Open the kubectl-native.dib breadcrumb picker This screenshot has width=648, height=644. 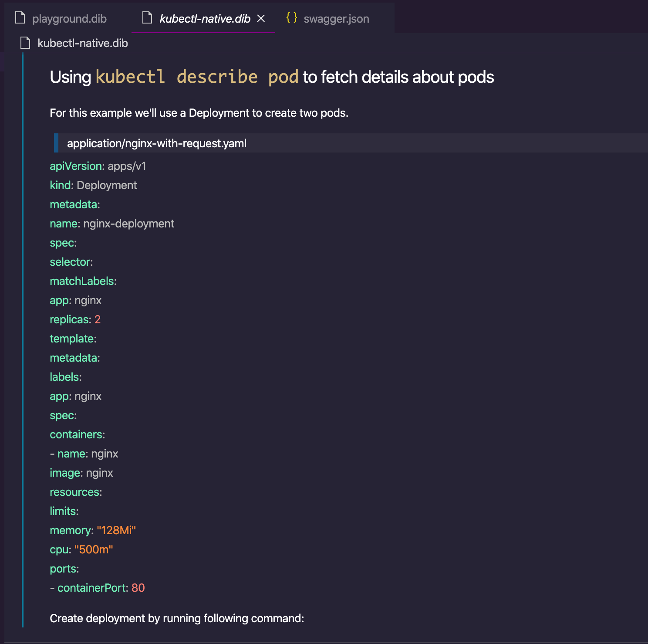coord(83,43)
